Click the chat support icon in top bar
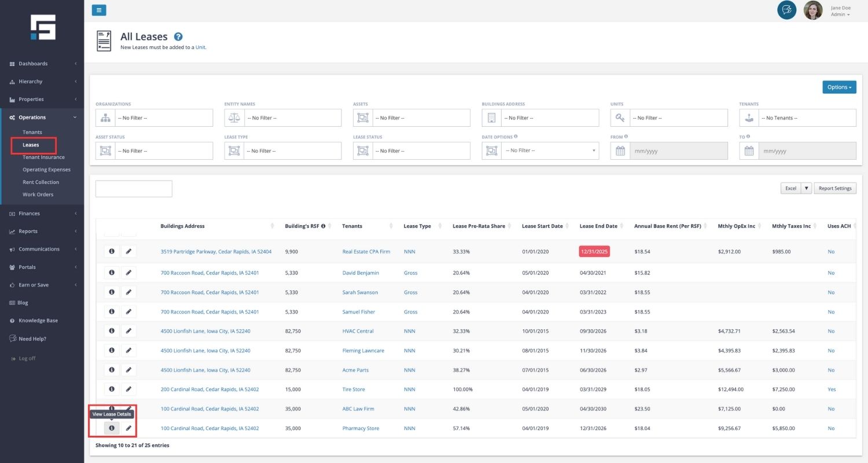Viewport: 868px width, 463px height. pyautogui.click(x=786, y=10)
